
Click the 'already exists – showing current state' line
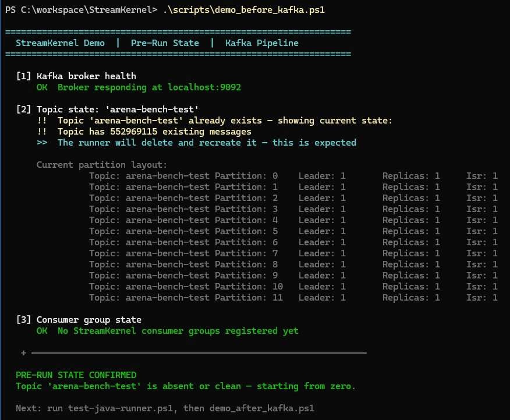tap(215, 121)
